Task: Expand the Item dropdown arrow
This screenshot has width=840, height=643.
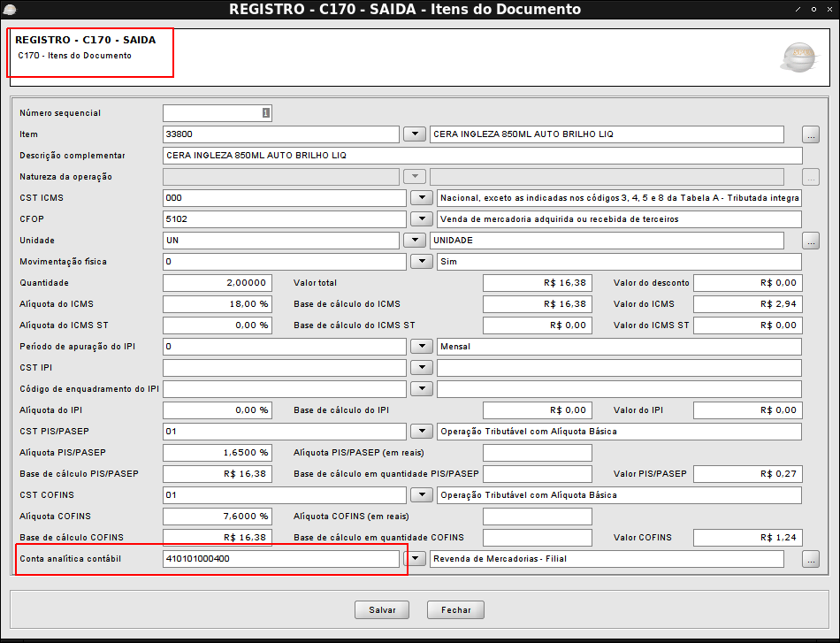Action: [x=415, y=134]
